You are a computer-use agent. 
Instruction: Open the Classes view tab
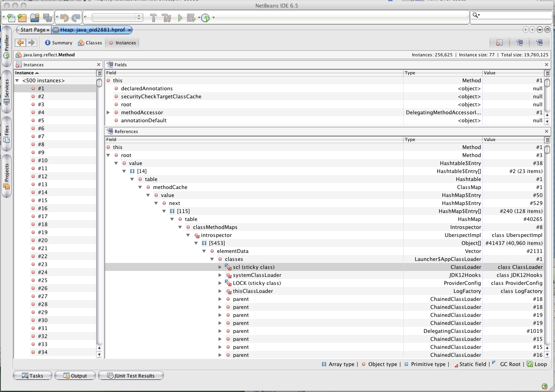(x=90, y=43)
